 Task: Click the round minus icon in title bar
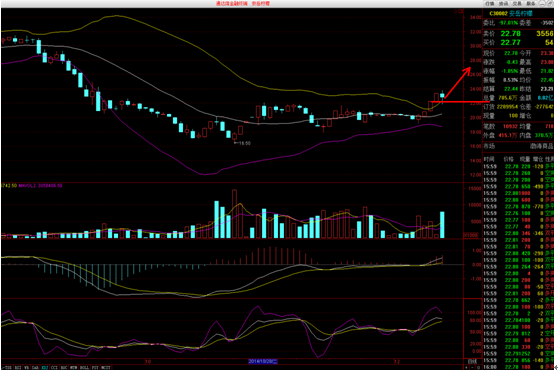coord(542,3)
